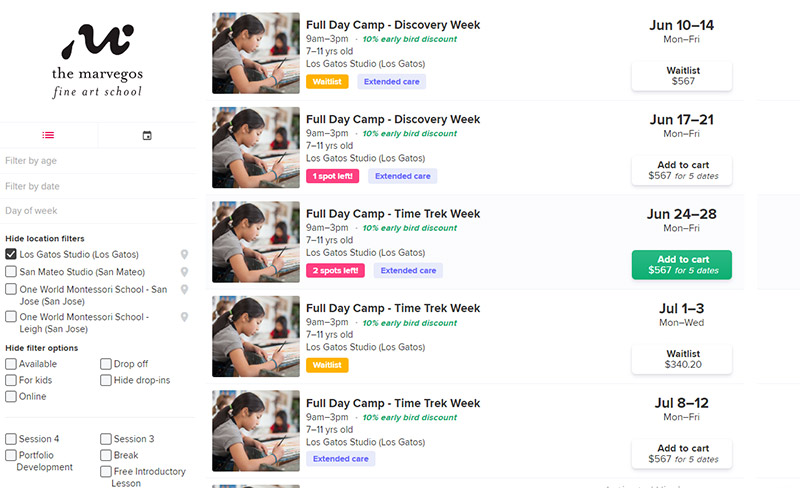Open the Filter by age dropdown

pos(98,161)
